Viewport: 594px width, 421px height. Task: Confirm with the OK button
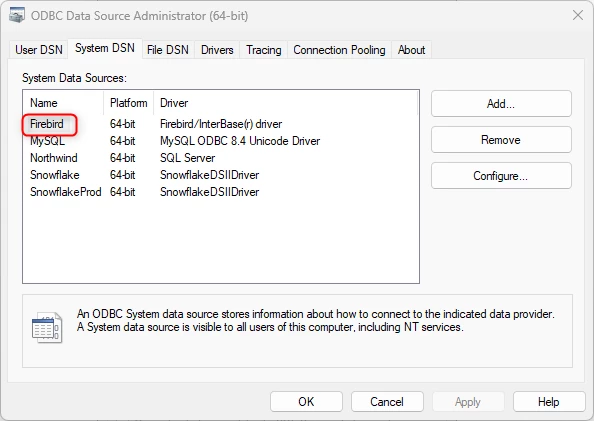click(x=306, y=401)
